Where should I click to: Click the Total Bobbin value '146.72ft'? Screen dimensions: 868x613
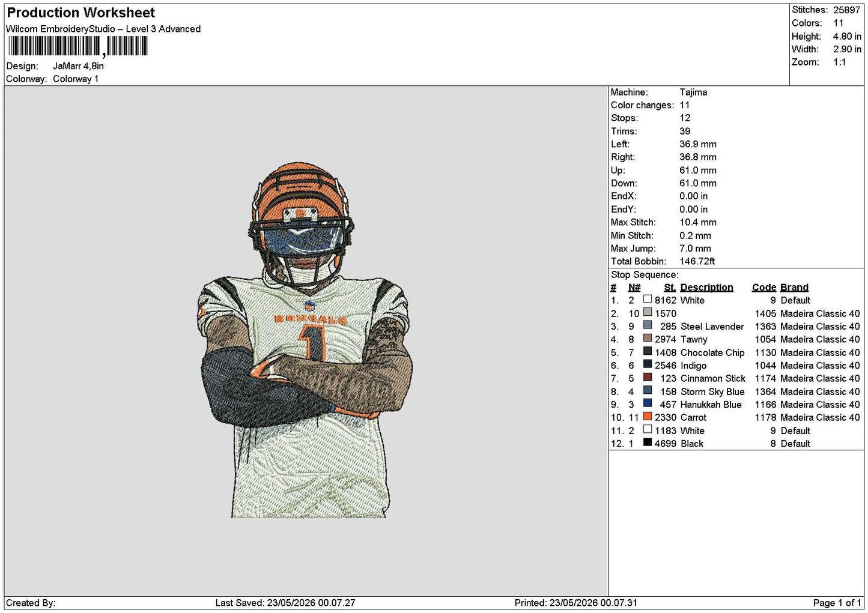pyautogui.click(x=697, y=261)
